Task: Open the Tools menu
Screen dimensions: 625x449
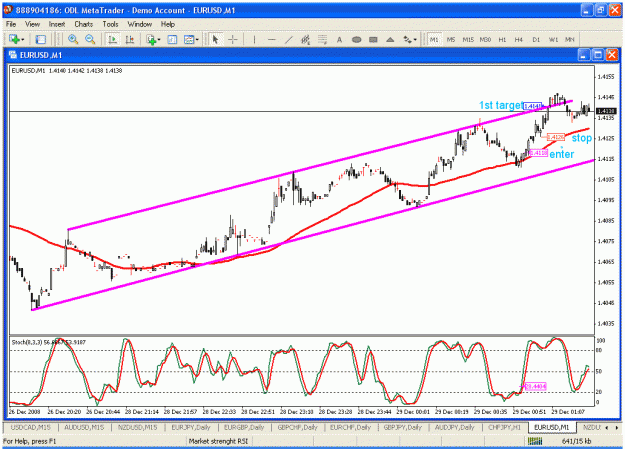Action: pyautogui.click(x=110, y=24)
